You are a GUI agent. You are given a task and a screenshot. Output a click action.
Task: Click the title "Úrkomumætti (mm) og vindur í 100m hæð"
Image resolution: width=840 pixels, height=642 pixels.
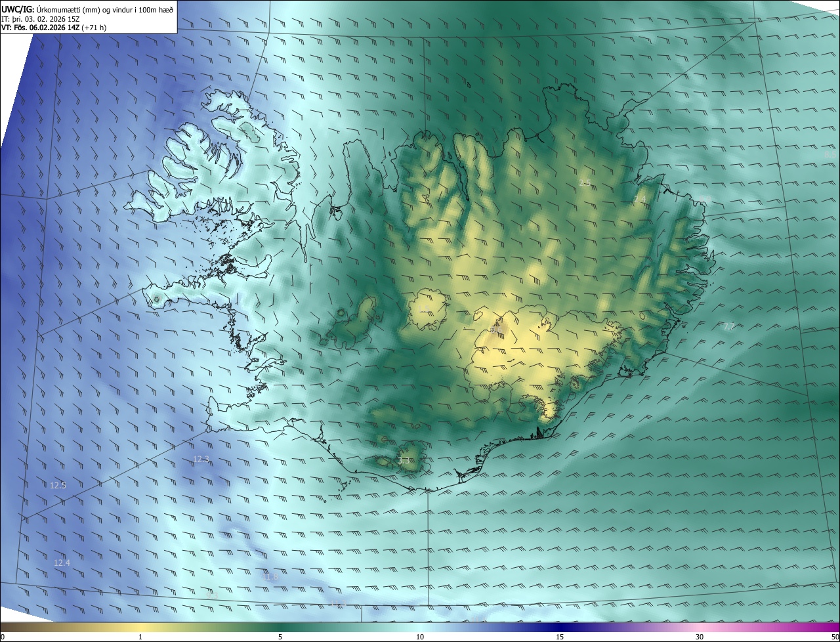coord(104,9)
